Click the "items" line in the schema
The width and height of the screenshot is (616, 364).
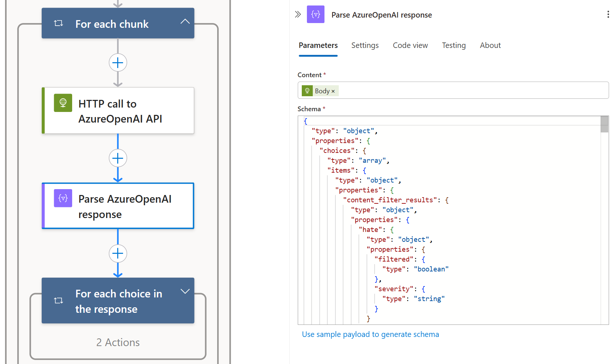[x=347, y=170]
